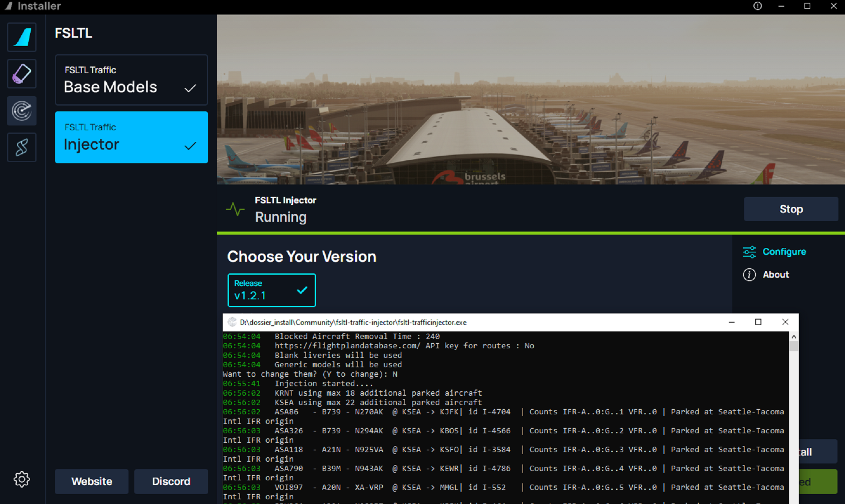Image resolution: width=845 pixels, height=504 pixels.
Task: Open the pink eraser-shaped publisher icon
Action: click(x=22, y=74)
